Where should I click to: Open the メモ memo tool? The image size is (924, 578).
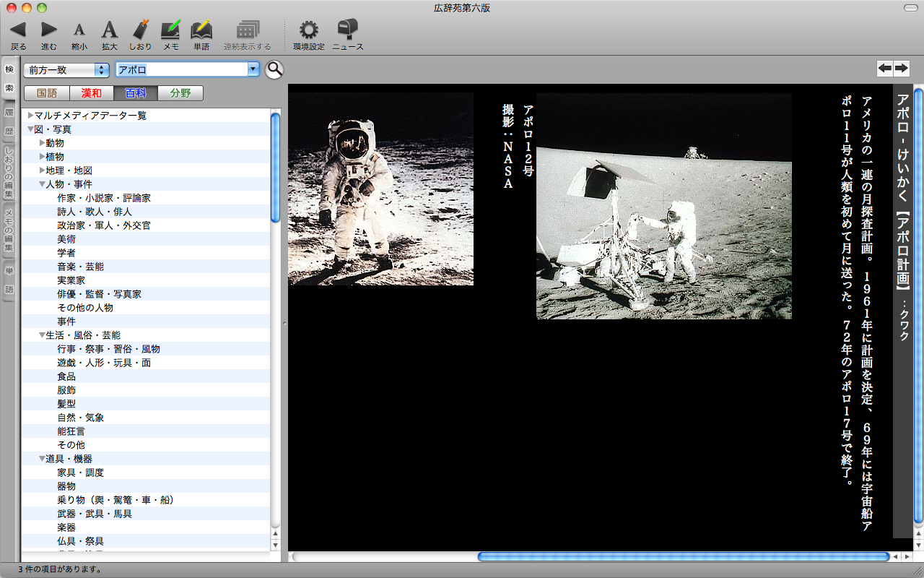pos(171,30)
